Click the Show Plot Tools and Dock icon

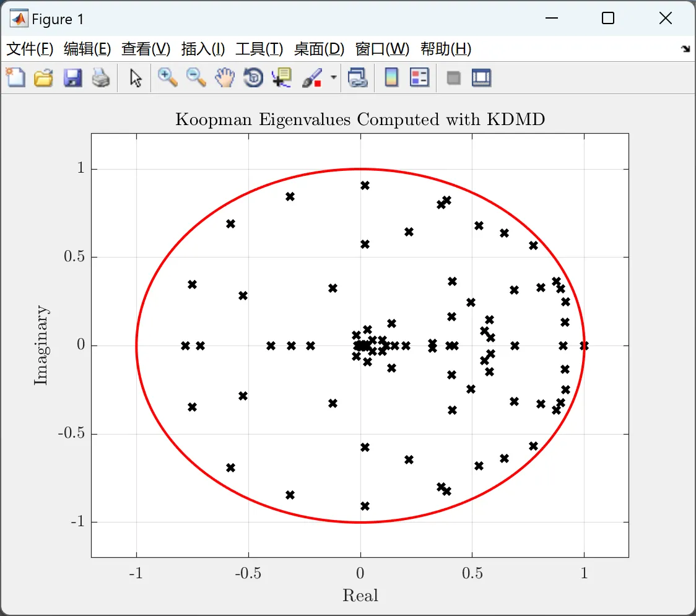coord(481,77)
